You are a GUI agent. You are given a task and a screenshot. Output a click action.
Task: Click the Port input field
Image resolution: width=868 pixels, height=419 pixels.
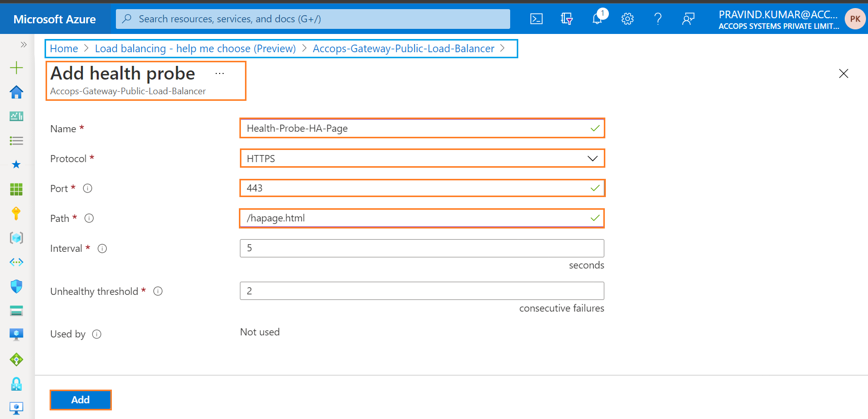pos(422,188)
